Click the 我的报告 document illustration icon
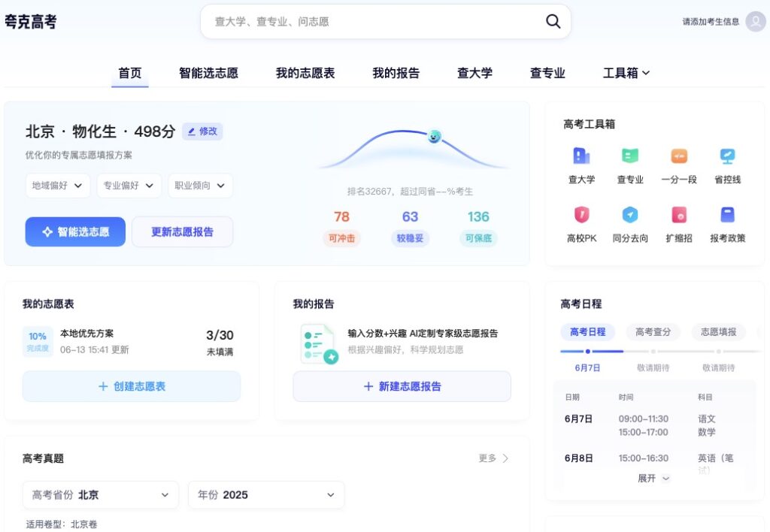 [319, 343]
